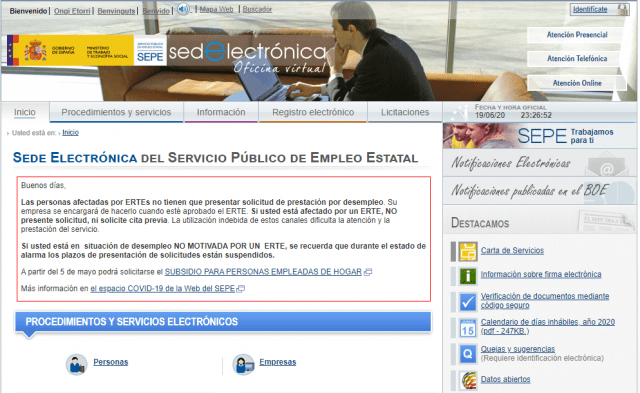Click the SEPE Trabajamos para ti banner
640x393 pixels.
[x=540, y=136]
